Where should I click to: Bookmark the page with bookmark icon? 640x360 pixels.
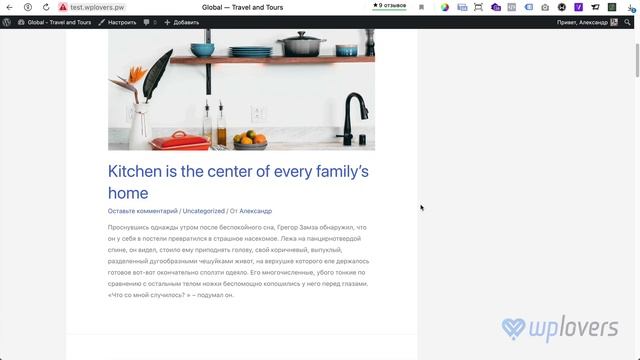(422, 7)
